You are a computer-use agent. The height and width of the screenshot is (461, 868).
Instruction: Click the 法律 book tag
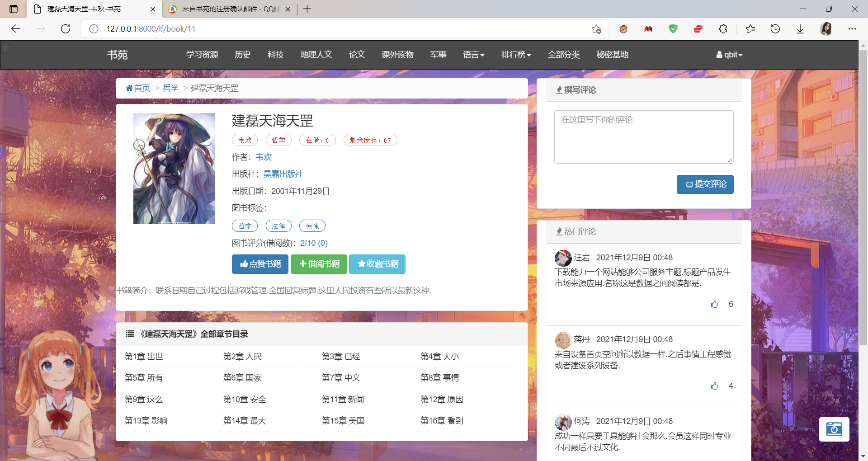pos(278,226)
